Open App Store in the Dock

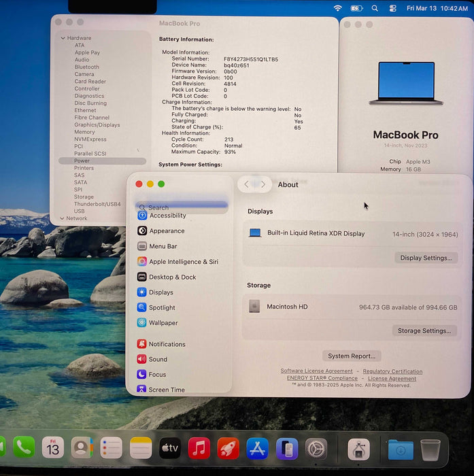coord(258,447)
